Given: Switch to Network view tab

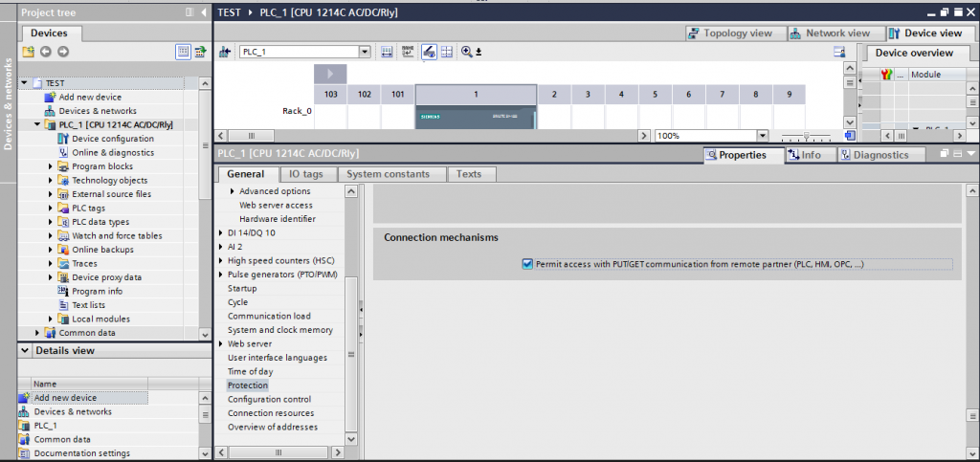Looking at the screenshot, I should click(x=835, y=33).
